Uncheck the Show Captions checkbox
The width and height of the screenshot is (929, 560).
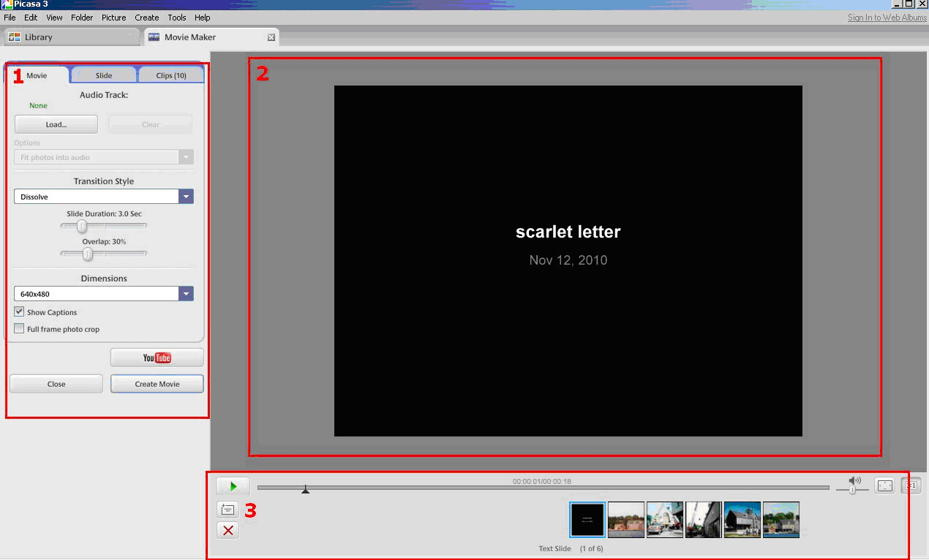[x=20, y=312]
